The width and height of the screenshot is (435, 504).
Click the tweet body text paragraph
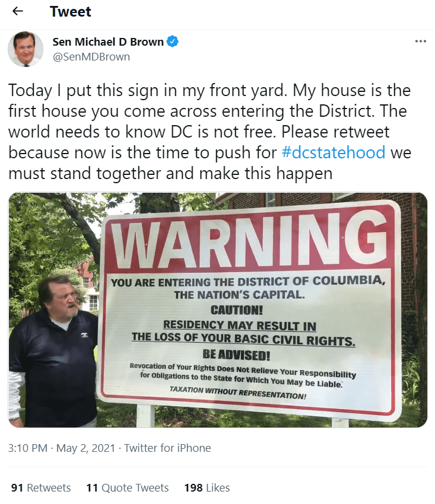click(x=209, y=132)
